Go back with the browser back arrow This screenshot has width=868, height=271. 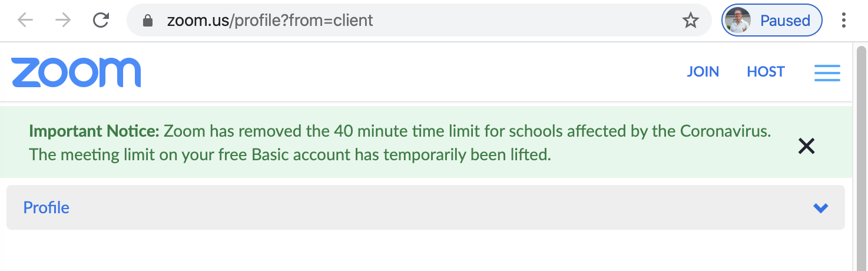(x=25, y=21)
